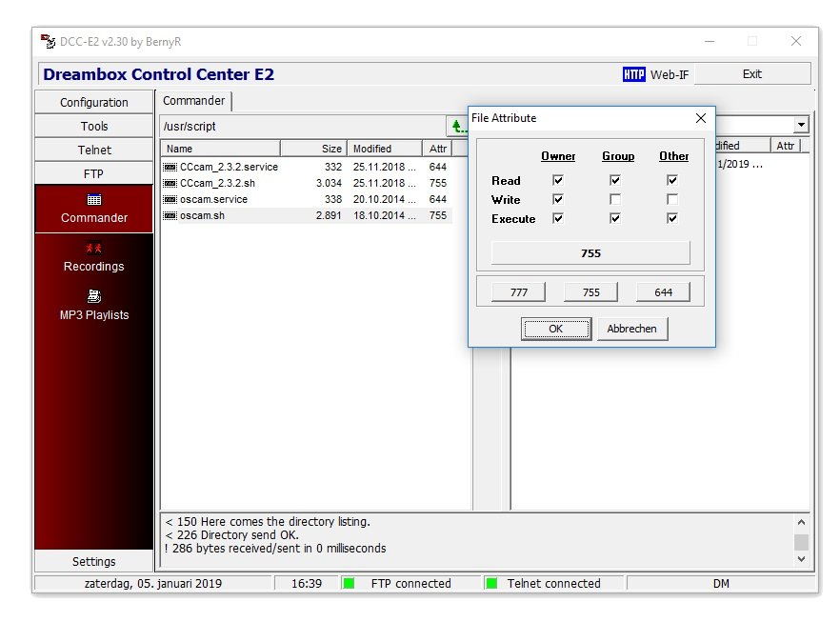Open the Telnet section

[x=93, y=150]
